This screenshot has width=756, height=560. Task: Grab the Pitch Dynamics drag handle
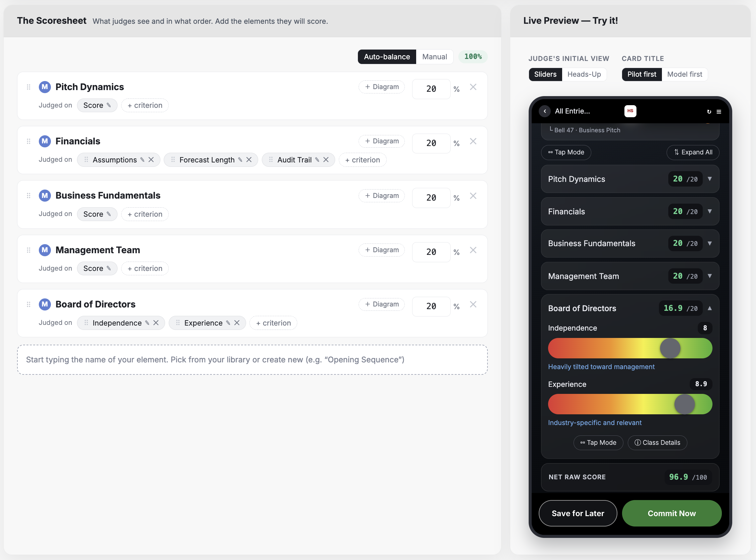click(x=28, y=87)
